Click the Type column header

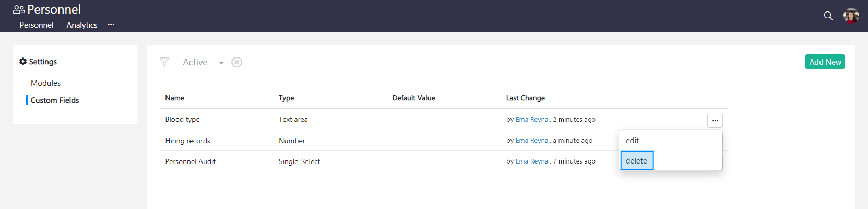(286, 98)
